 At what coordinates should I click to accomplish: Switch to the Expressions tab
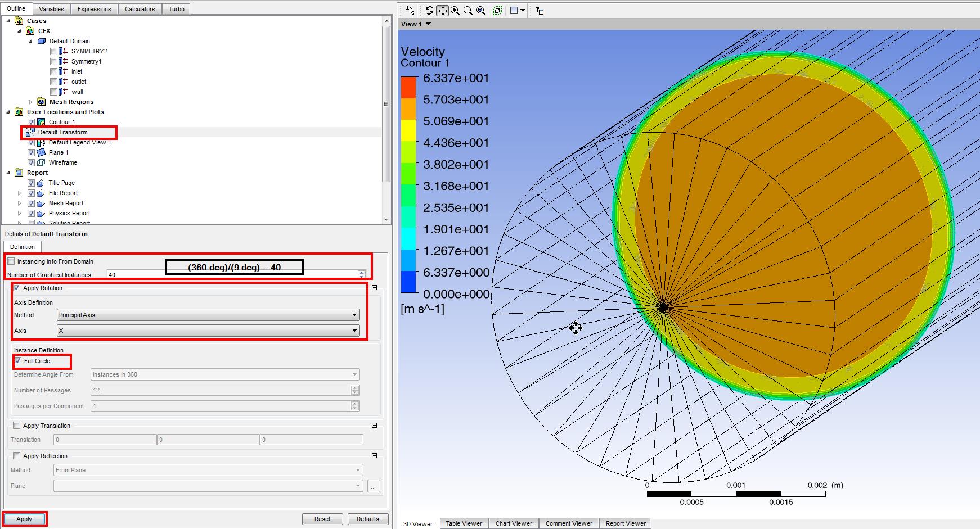(x=94, y=9)
